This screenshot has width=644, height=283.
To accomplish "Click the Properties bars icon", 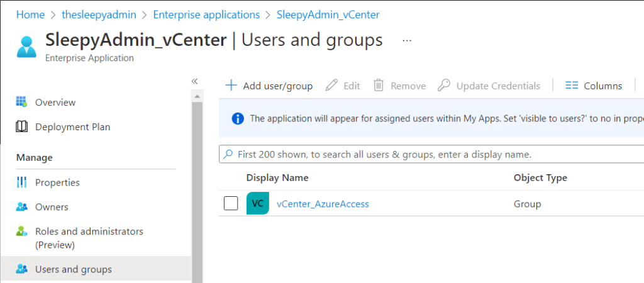I will [22, 182].
